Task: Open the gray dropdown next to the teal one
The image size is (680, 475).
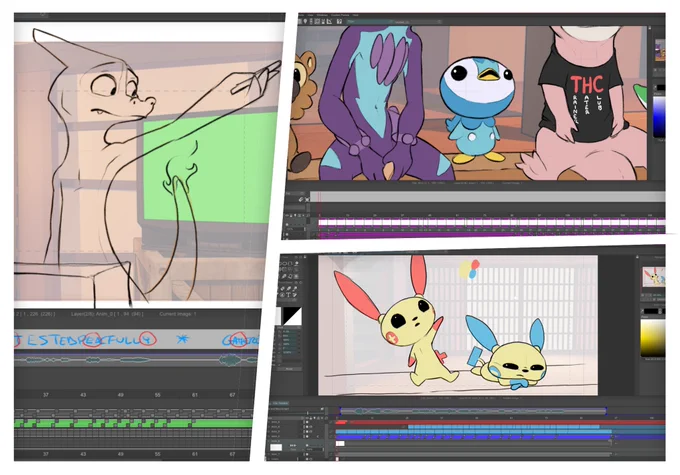Action: pos(418,21)
